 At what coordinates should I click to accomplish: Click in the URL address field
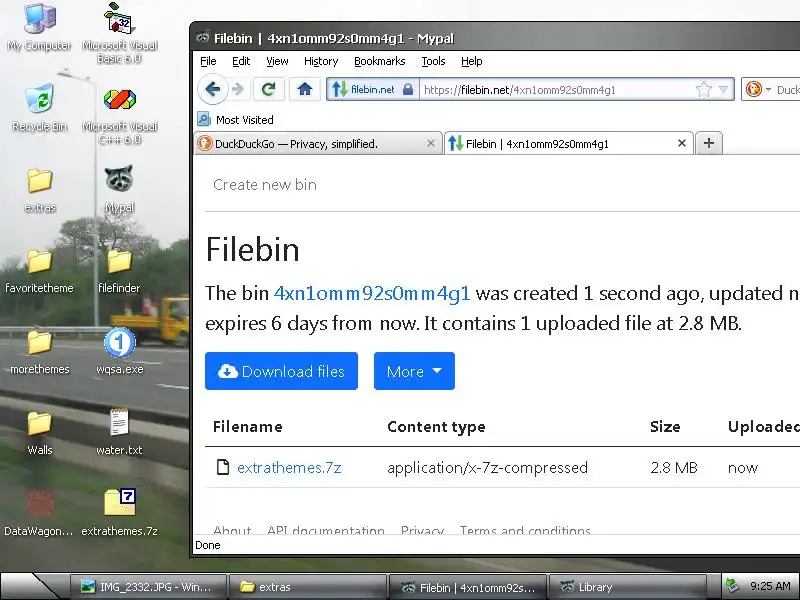click(556, 90)
